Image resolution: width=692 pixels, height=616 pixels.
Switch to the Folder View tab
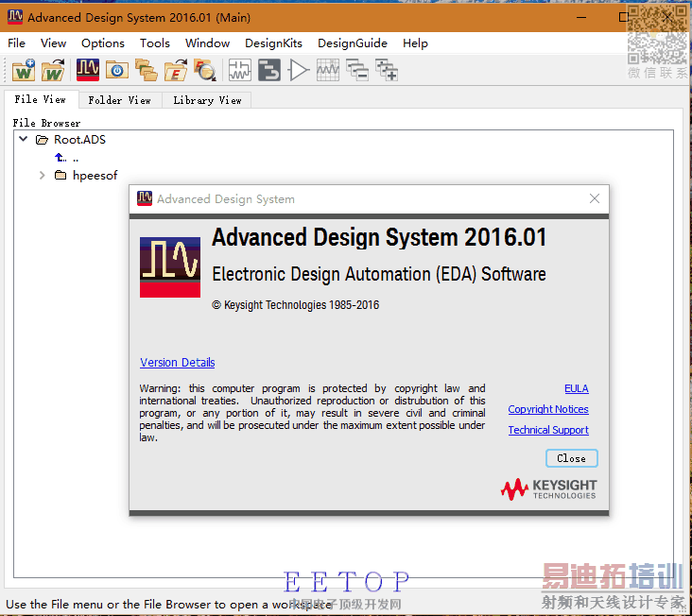tap(120, 100)
